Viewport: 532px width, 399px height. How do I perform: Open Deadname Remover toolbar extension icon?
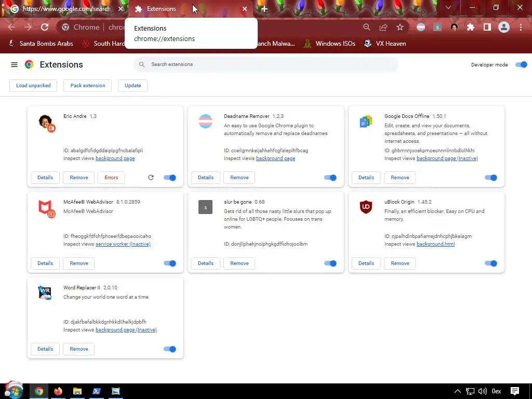(x=421, y=27)
